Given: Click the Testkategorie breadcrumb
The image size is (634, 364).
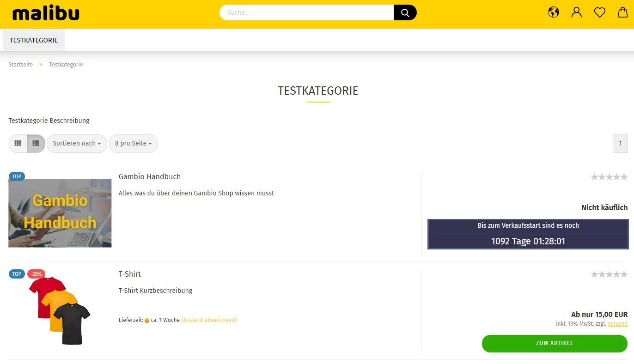Looking at the screenshot, I should tap(66, 65).
